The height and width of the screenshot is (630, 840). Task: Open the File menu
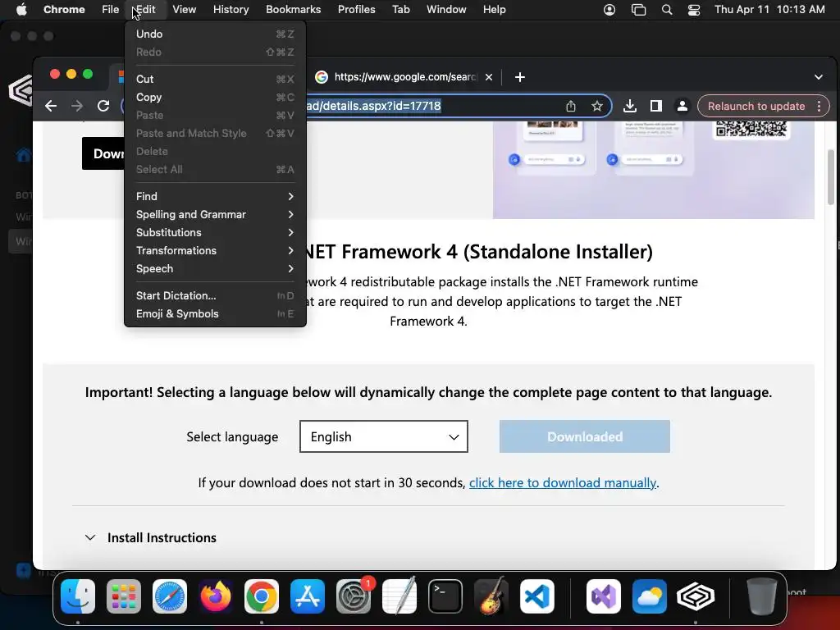click(111, 10)
